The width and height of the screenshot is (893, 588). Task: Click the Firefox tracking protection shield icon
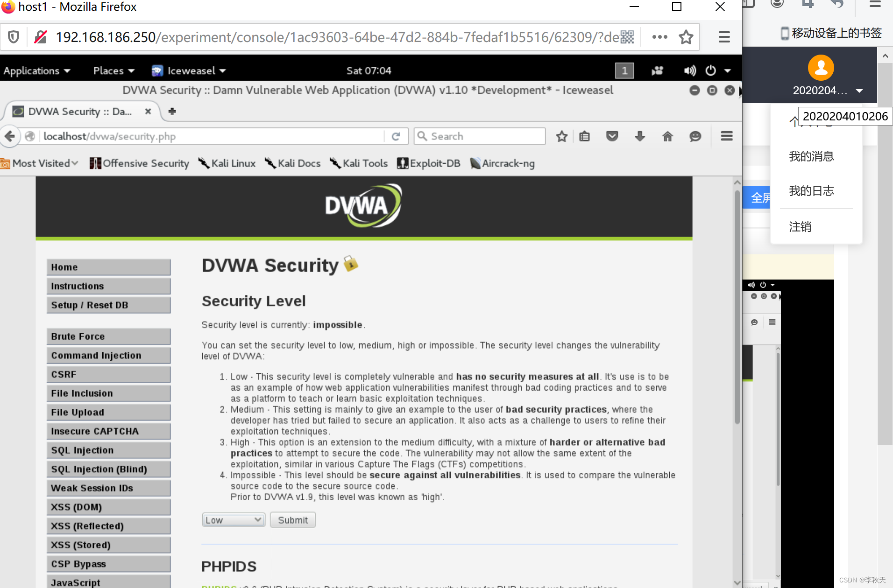point(14,37)
